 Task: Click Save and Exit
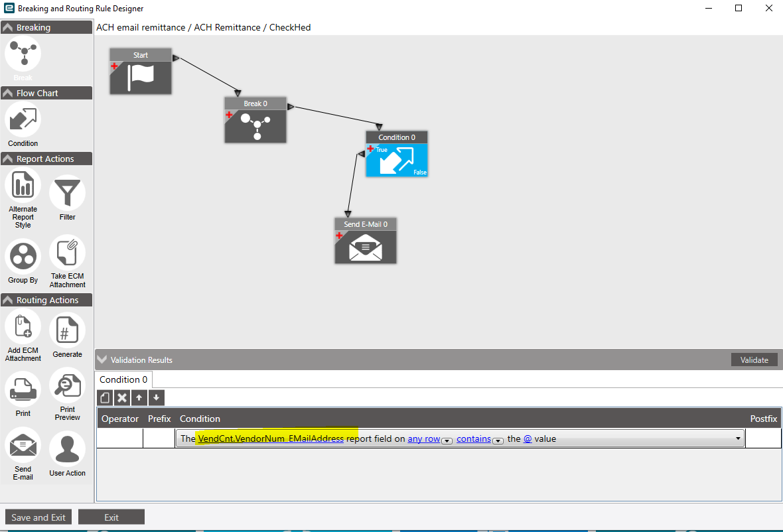pos(38,517)
